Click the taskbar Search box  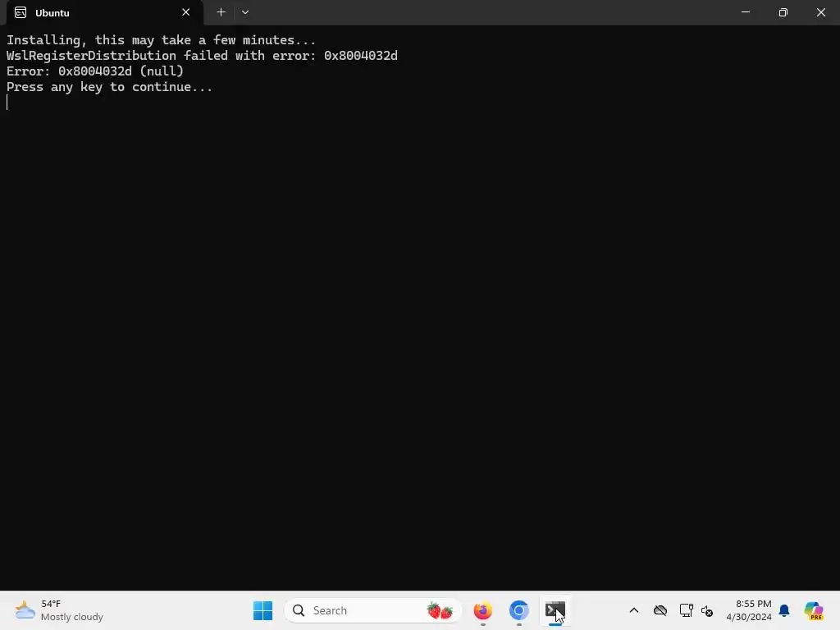click(373, 610)
